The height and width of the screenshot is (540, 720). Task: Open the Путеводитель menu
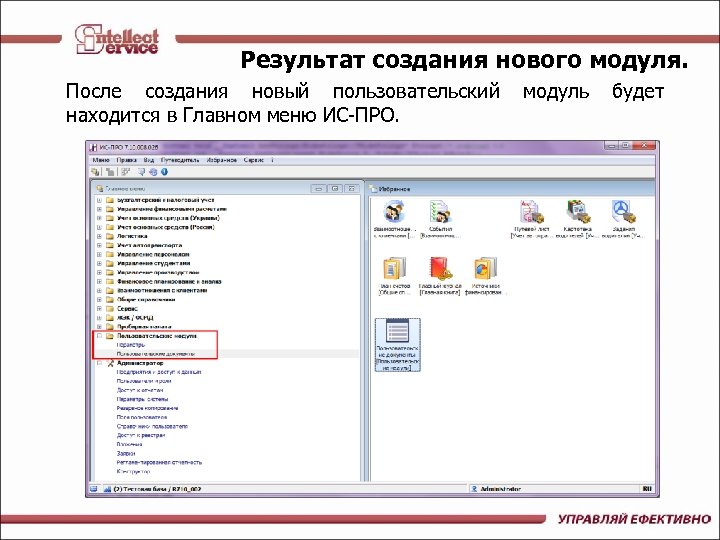coord(180,160)
